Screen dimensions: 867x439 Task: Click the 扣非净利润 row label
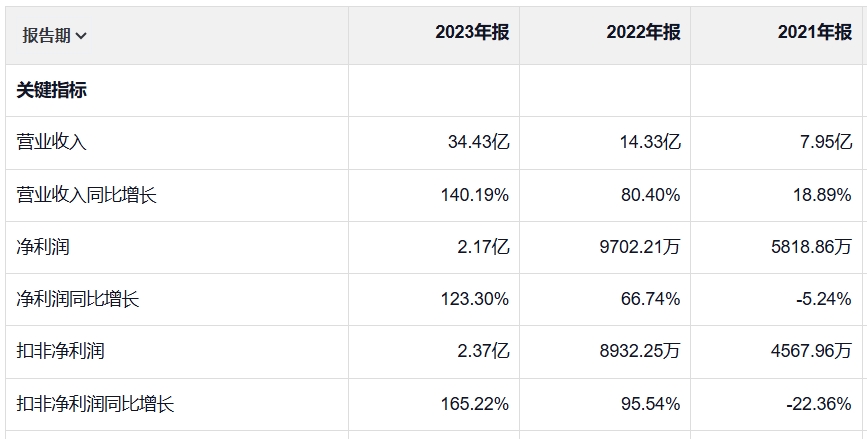[61, 351]
